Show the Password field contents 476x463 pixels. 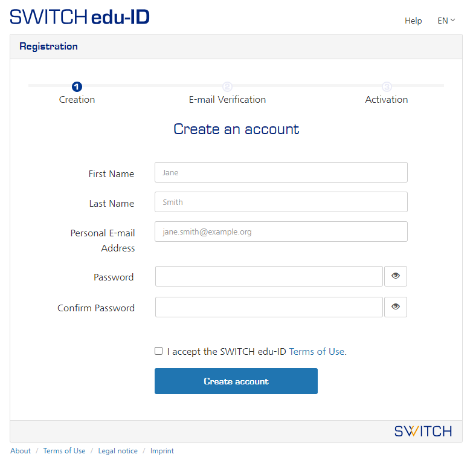[x=396, y=276]
